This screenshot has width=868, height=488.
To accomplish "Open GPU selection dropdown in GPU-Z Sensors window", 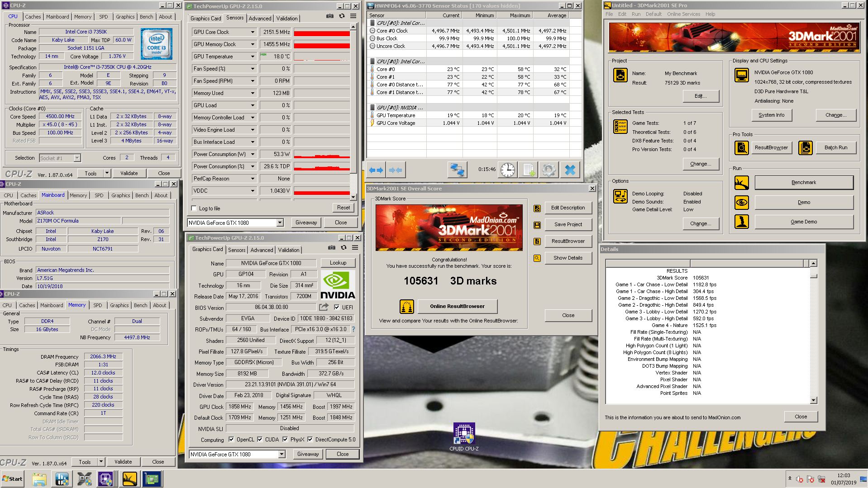I will pos(280,223).
